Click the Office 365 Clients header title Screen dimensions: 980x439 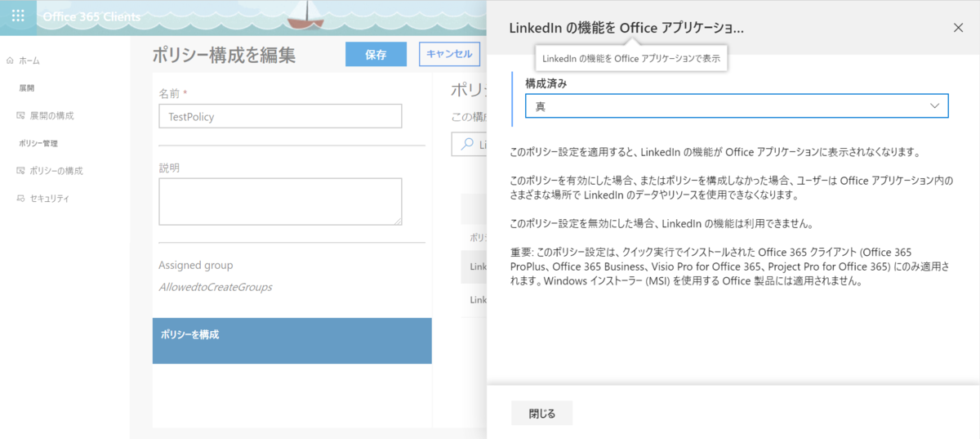91,17
